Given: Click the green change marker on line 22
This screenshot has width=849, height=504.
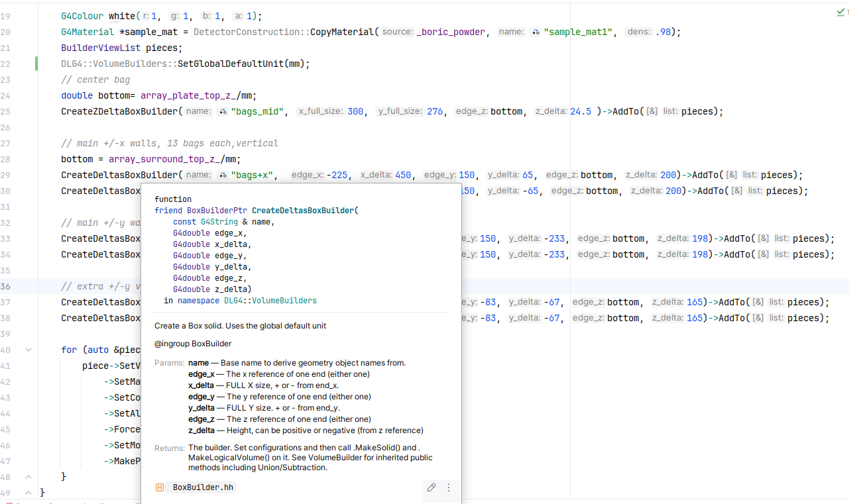Looking at the screenshot, I should tap(36, 64).
